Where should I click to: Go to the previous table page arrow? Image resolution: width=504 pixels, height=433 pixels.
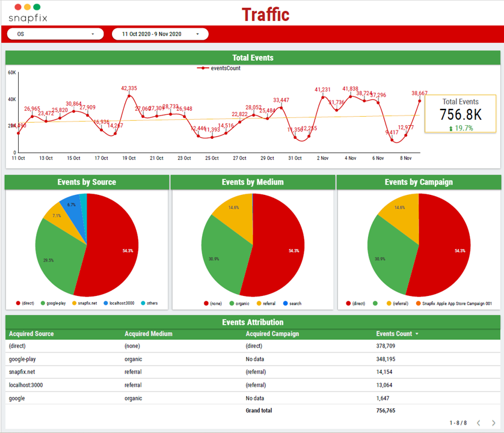click(x=478, y=423)
